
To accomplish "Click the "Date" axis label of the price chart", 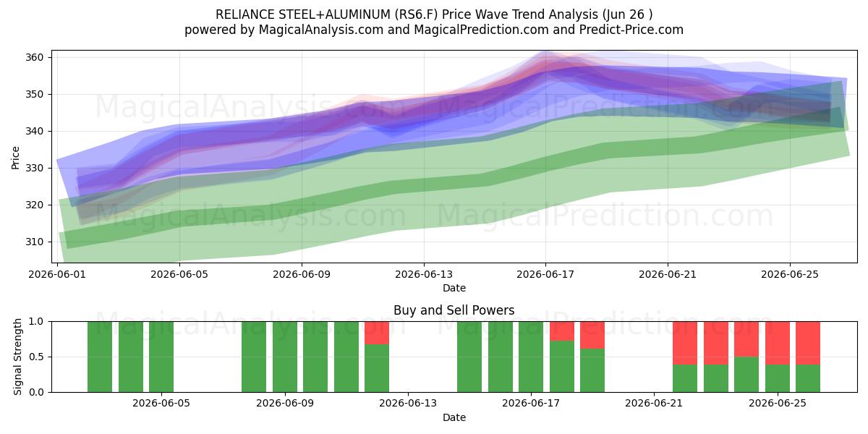I will 454,288.
